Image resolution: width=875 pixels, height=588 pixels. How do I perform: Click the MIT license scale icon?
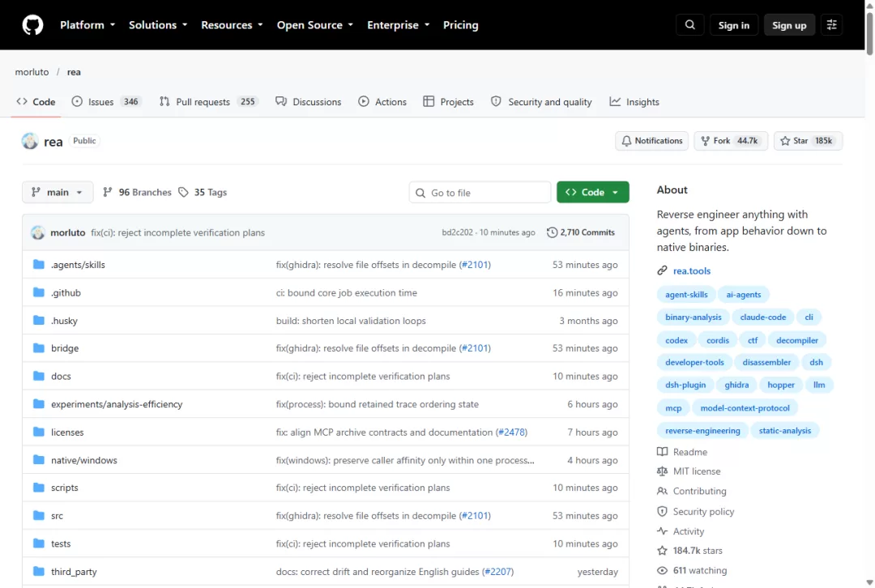point(662,471)
